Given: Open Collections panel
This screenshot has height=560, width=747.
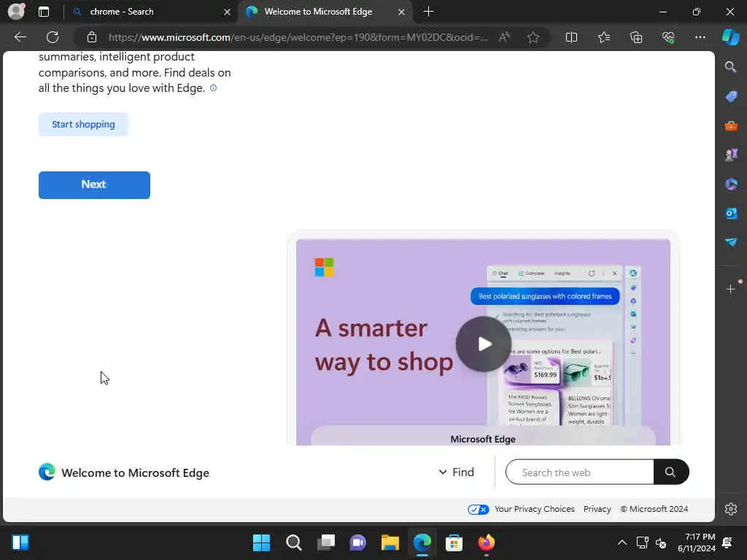Looking at the screenshot, I should [636, 37].
